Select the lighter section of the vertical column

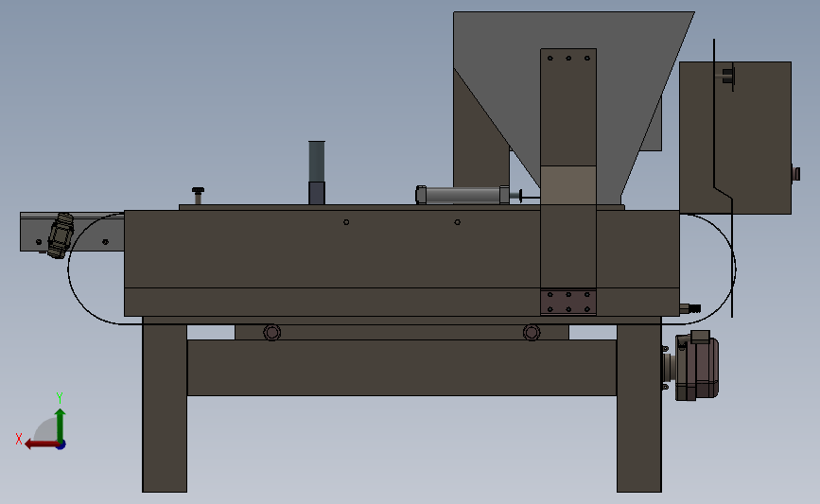568,185
